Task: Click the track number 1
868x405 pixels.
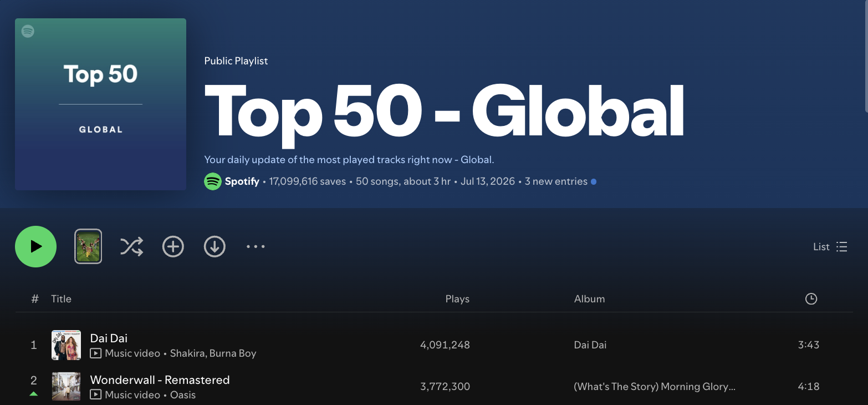Action: click(34, 345)
